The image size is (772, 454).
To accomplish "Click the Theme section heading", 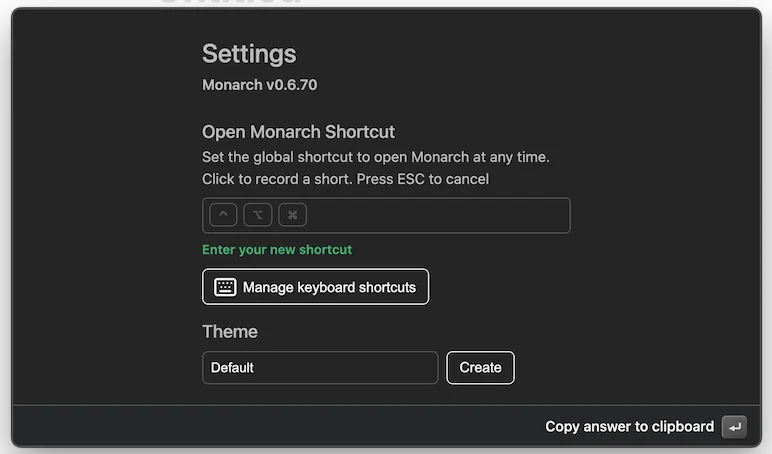I will (x=230, y=332).
